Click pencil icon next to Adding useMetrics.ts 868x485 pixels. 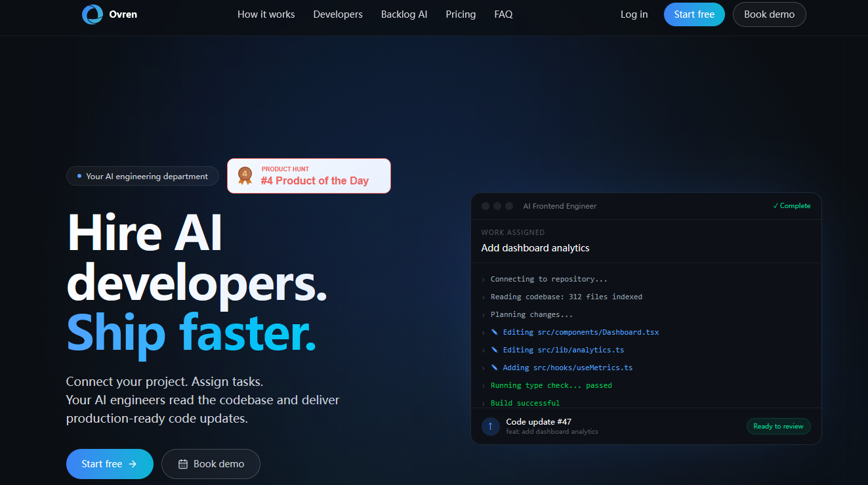click(x=495, y=368)
